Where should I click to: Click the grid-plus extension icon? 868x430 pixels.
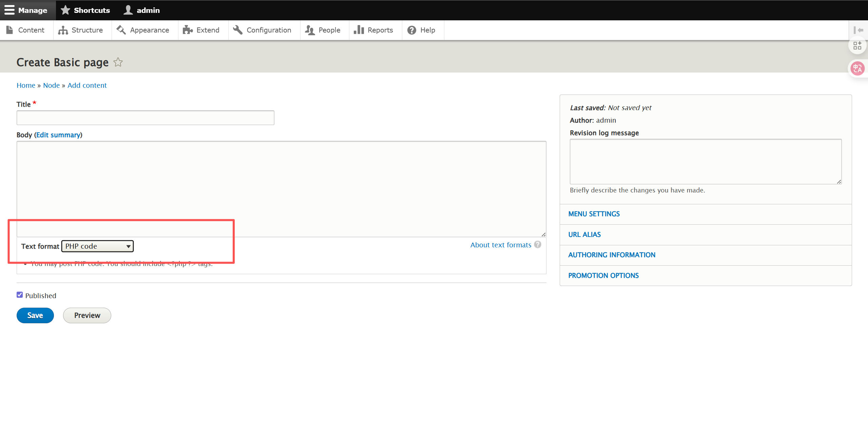(x=857, y=46)
